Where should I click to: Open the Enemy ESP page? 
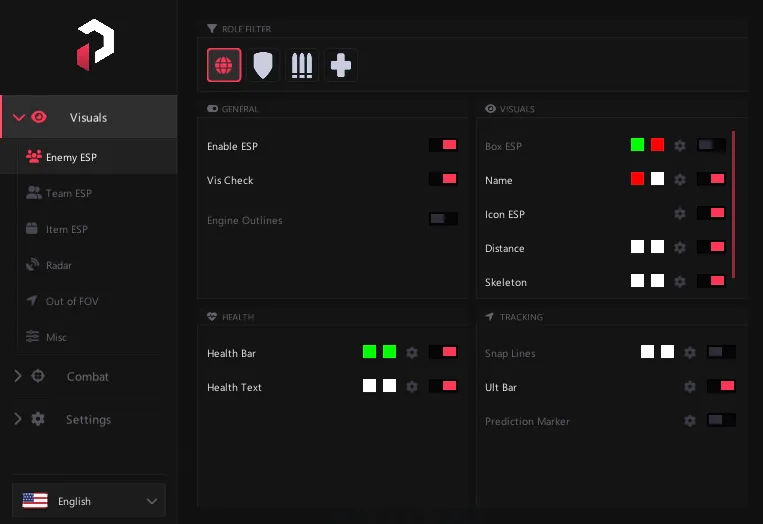point(89,157)
